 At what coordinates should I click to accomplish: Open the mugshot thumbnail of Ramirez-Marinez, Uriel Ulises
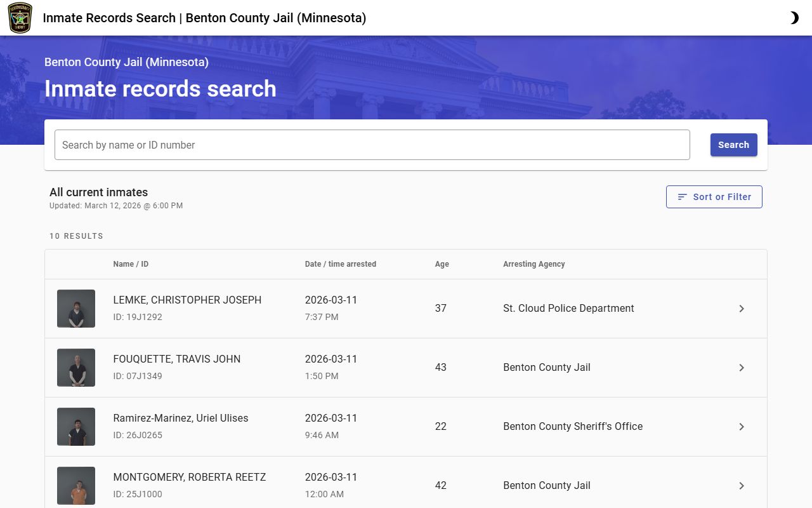(x=76, y=427)
